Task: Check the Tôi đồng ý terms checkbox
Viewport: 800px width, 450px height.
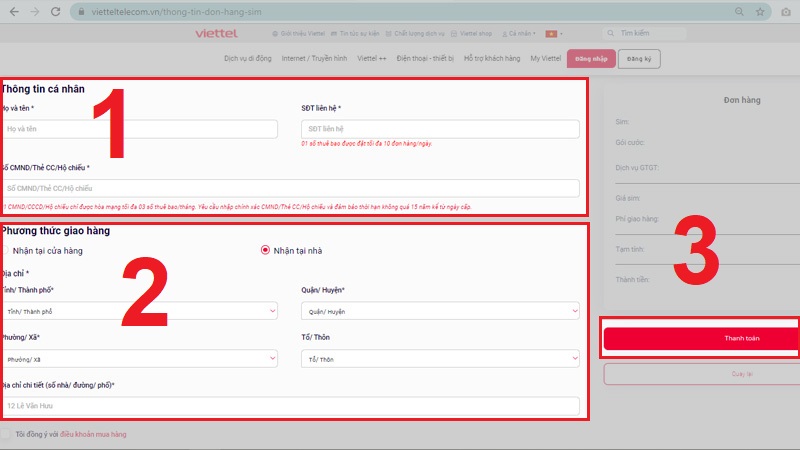Action: click(6, 434)
